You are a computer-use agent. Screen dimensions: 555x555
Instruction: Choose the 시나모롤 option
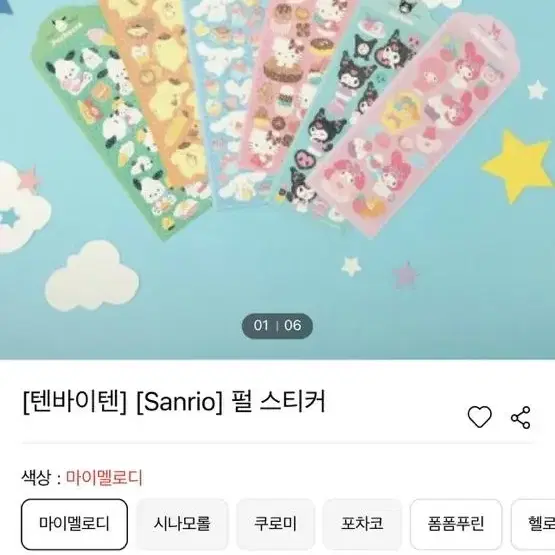pos(182,524)
